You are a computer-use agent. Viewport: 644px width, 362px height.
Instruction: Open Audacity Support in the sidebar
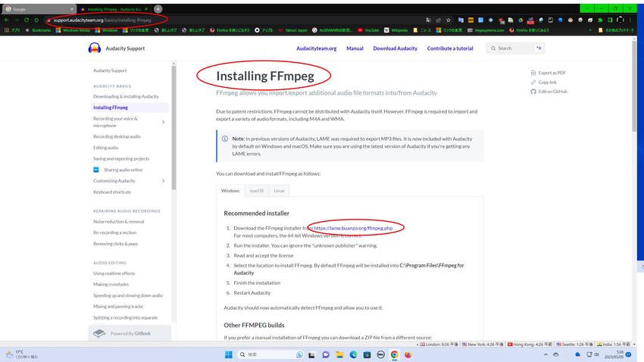point(110,70)
